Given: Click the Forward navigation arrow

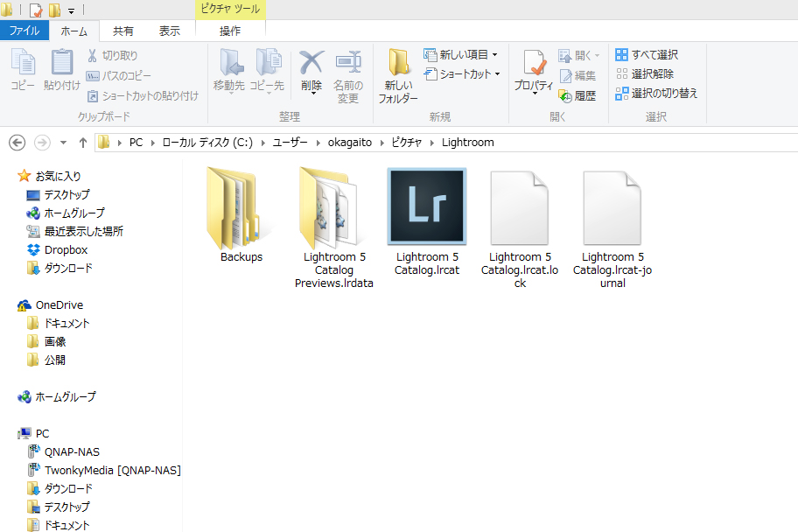Looking at the screenshot, I should tap(42, 143).
